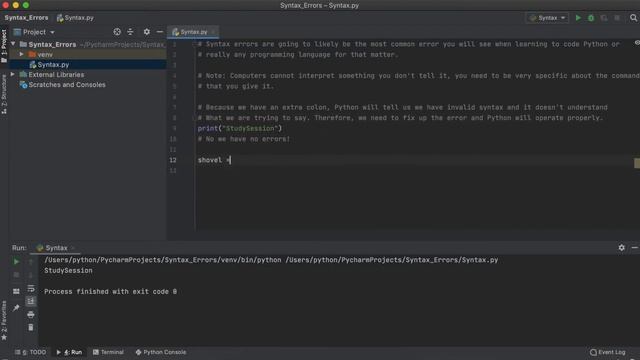This screenshot has width=640, height=360.
Task: Click the down-arrow icon in Run panel
Action: [31, 275]
